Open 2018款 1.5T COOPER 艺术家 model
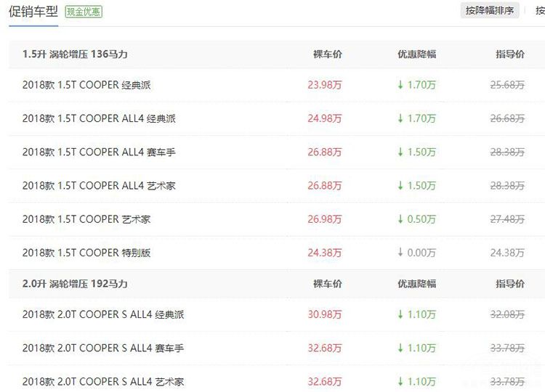 pos(86,219)
